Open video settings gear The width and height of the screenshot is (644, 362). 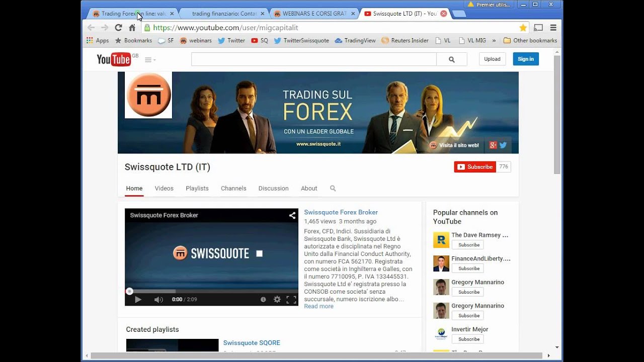(277, 300)
